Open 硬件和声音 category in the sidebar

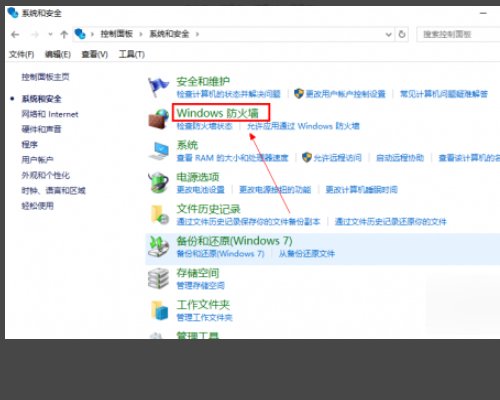[x=41, y=129]
